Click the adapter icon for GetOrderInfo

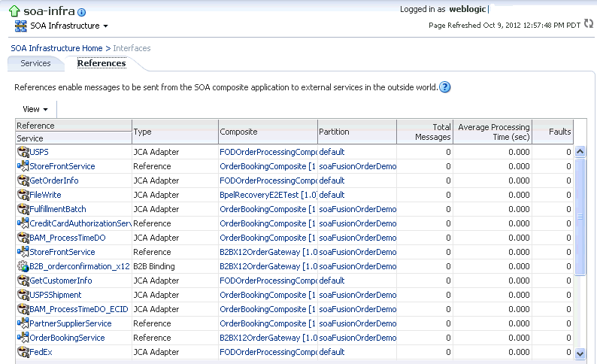[23, 180]
